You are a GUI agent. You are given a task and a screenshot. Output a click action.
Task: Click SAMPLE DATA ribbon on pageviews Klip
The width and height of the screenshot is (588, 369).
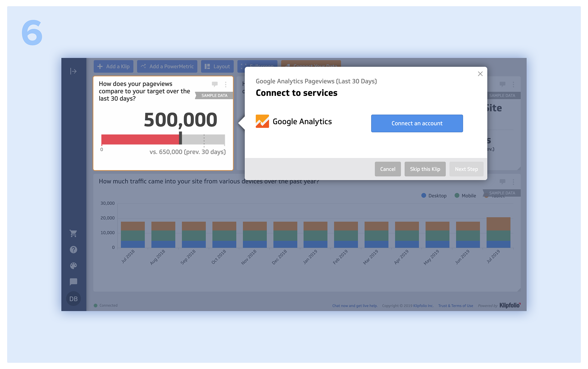pyautogui.click(x=214, y=96)
